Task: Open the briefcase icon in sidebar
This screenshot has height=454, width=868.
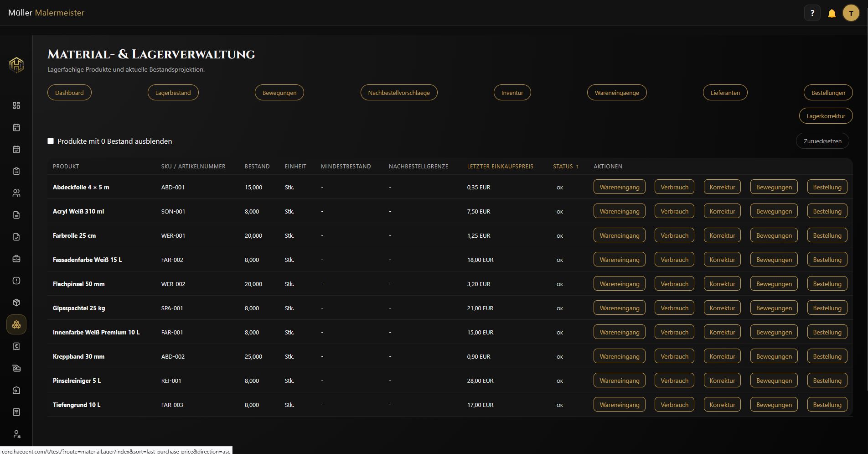Action: click(x=16, y=259)
